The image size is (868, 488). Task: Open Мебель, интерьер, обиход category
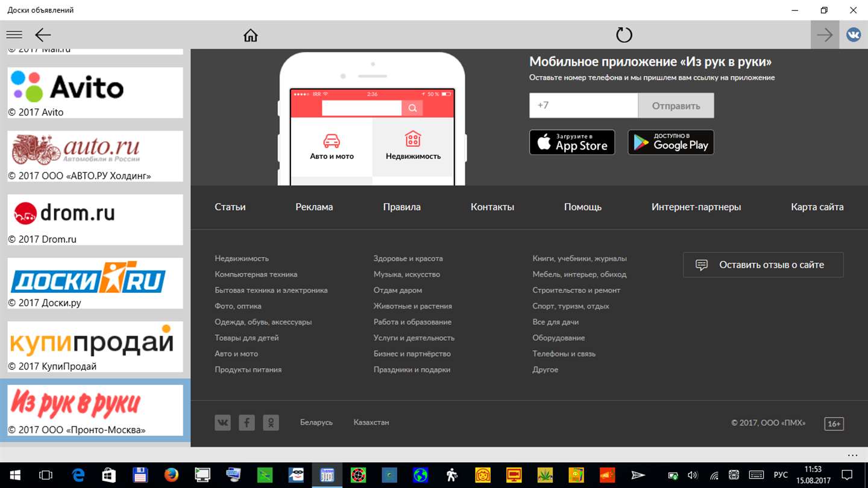coord(579,274)
